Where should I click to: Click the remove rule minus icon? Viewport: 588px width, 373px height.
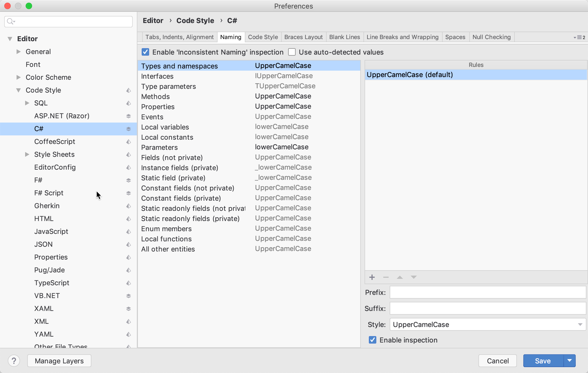(386, 277)
